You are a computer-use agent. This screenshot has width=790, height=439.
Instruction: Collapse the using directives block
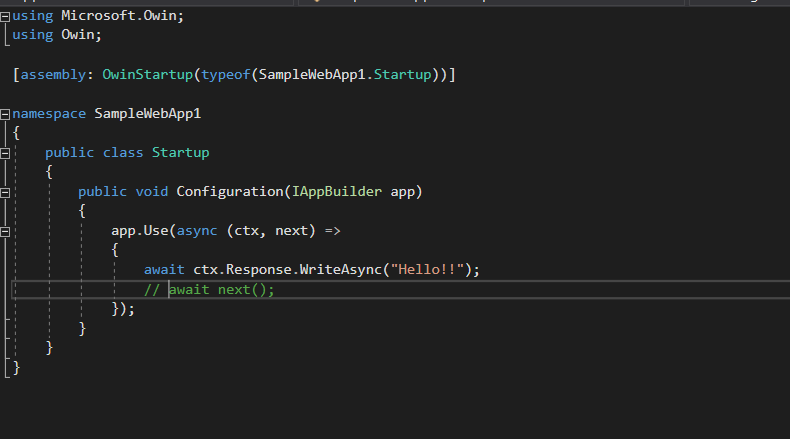coord(6,16)
